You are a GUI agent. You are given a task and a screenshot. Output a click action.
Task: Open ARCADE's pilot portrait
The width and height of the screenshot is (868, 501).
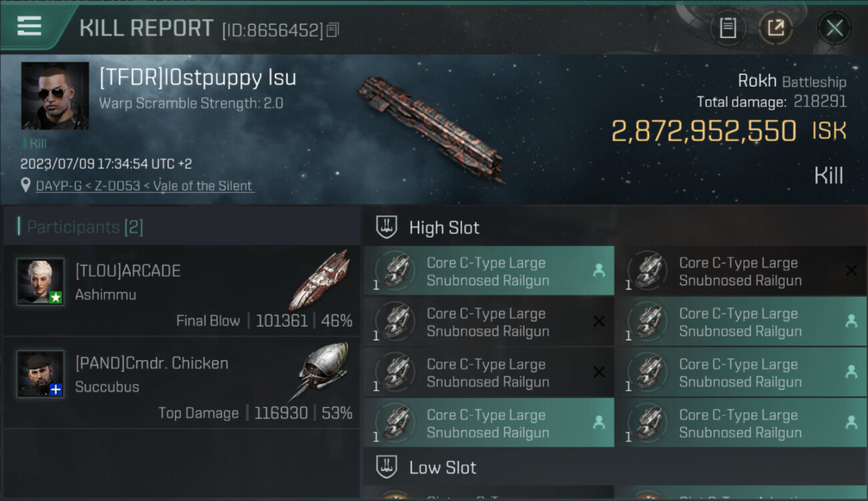click(x=41, y=282)
